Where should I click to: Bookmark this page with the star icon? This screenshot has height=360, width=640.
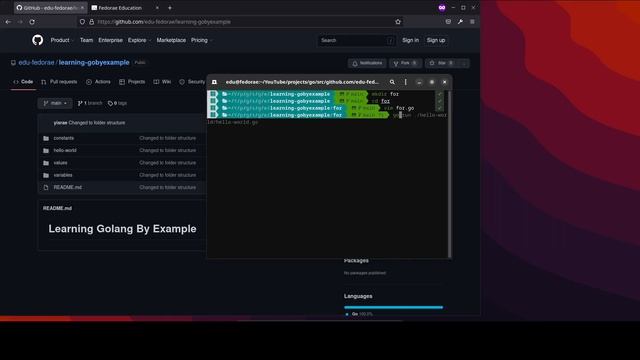(x=398, y=22)
